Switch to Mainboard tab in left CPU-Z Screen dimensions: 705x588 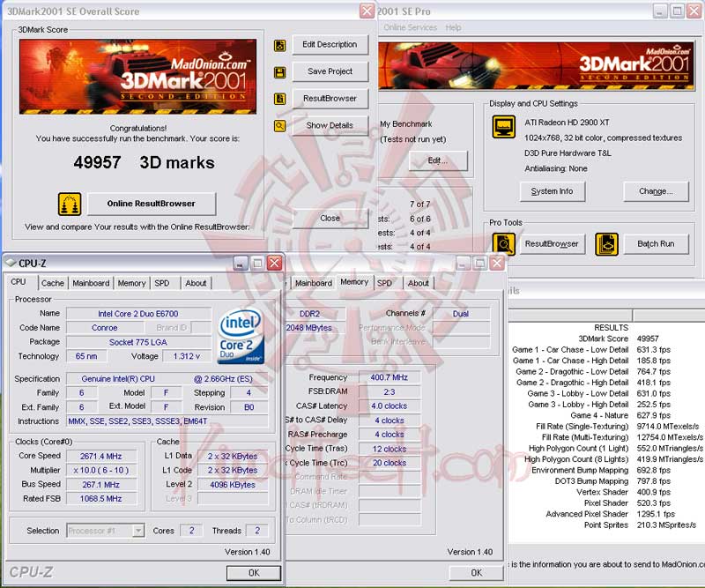point(91,284)
